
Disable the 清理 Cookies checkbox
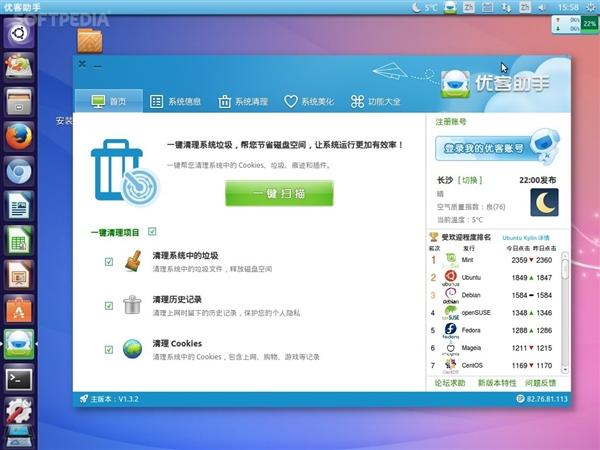[109, 349]
